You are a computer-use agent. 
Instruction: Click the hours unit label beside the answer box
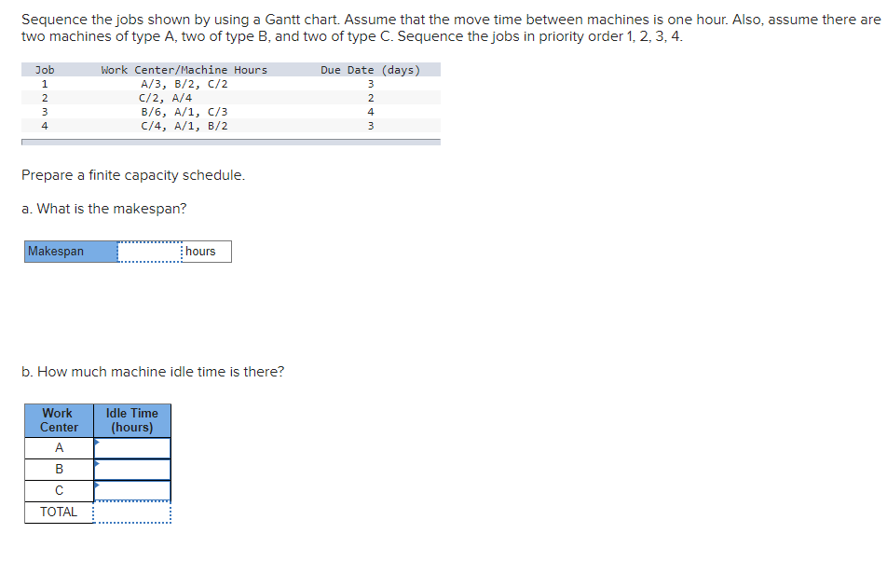point(198,251)
